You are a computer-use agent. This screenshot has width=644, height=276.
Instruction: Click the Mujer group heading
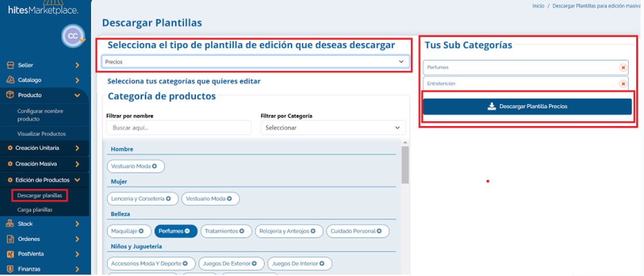[x=119, y=181]
